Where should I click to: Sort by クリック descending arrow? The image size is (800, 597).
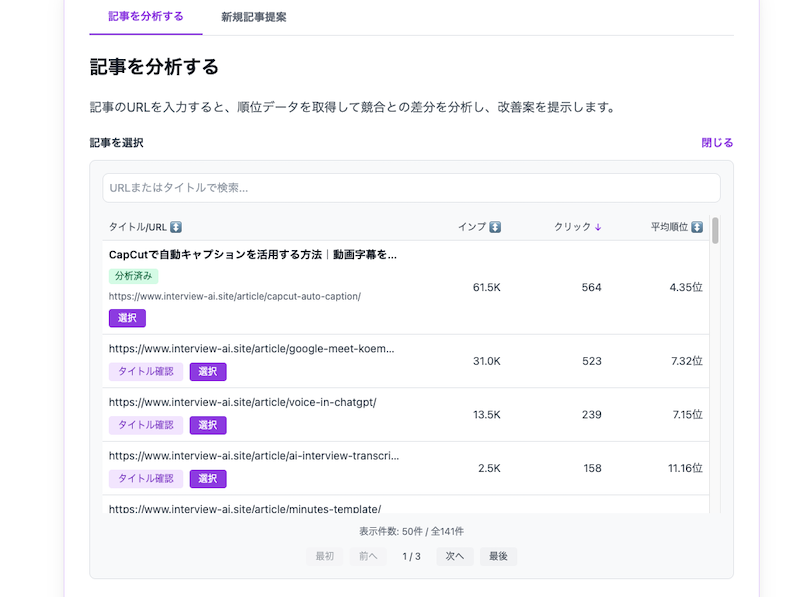598,227
